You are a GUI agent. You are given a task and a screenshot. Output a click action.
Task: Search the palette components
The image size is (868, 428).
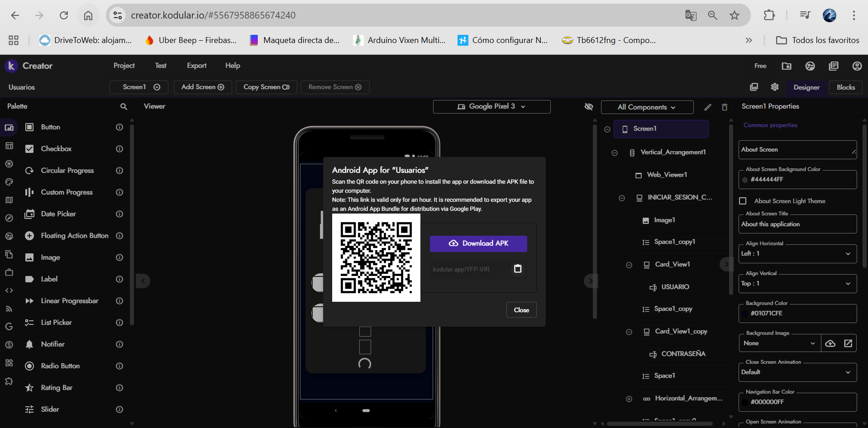pos(124,106)
